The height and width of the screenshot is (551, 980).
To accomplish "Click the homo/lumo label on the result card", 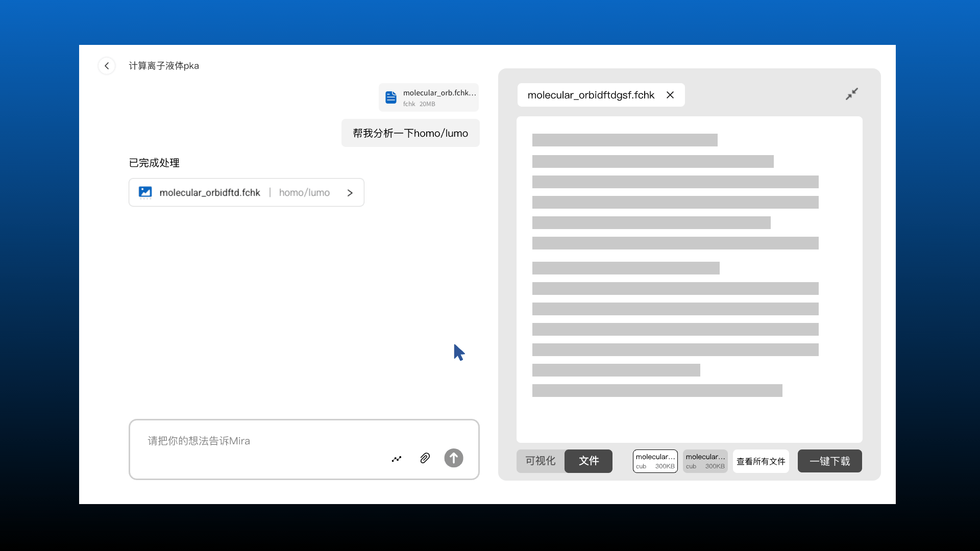I will point(304,192).
